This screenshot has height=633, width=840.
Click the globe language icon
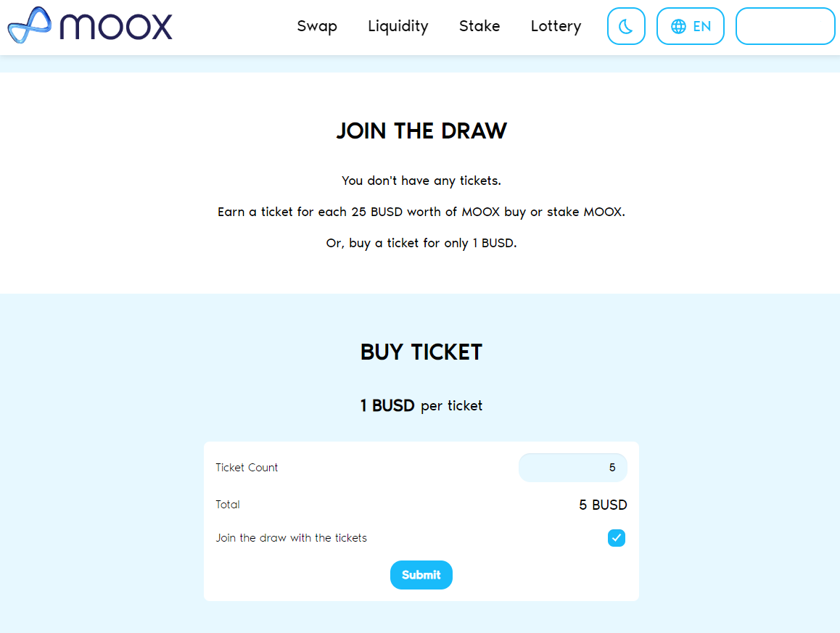pyautogui.click(x=678, y=26)
